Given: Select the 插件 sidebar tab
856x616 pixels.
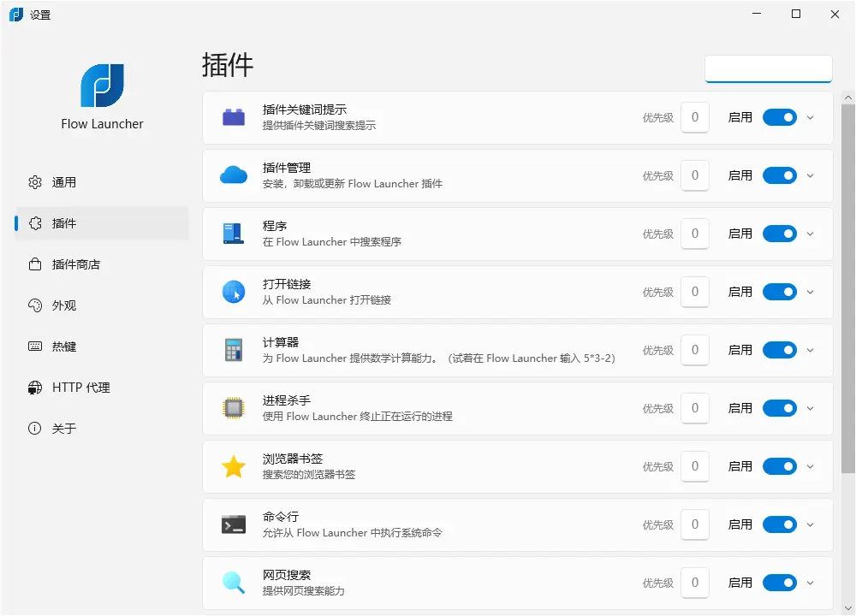Looking at the screenshot, I should click(x=102, y=223).
